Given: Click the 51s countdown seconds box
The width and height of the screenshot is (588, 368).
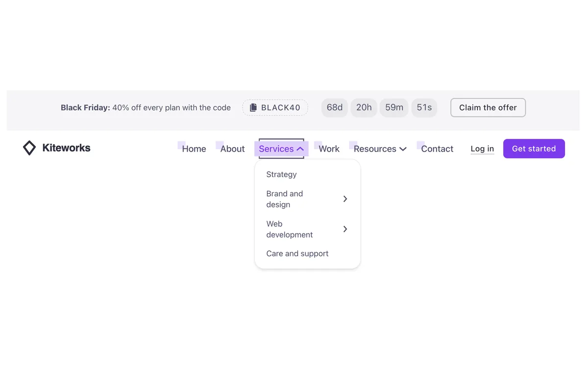Looking at the screenshot, I should (x=424, y=107).
